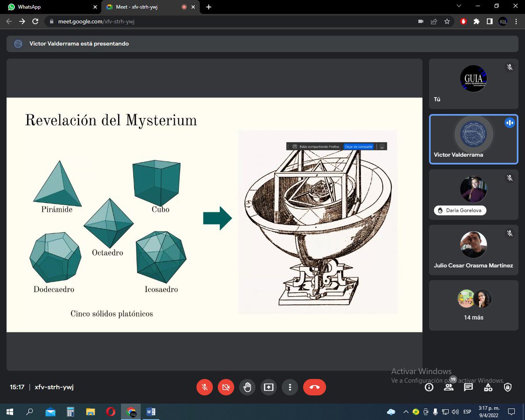Image resolution: width=525 pixels, height=420 pixels.
Task: Open more options menu in Meet
Action: (290, 387)
